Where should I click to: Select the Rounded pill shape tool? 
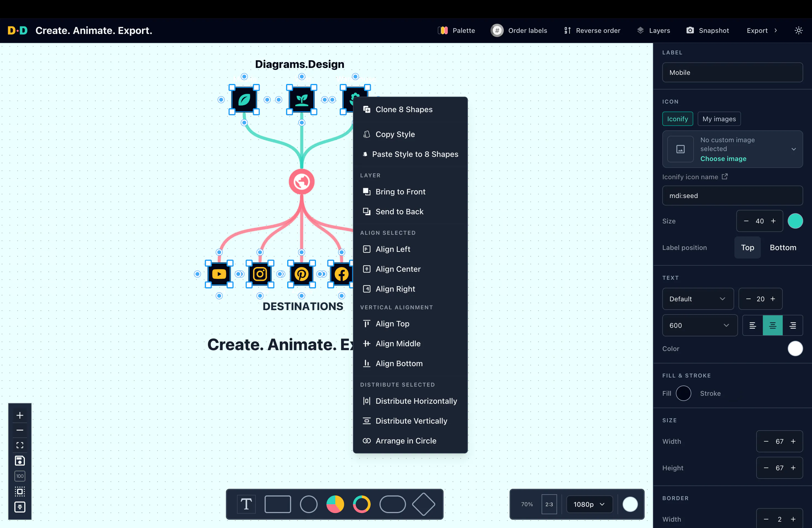[x=392, y=504]
